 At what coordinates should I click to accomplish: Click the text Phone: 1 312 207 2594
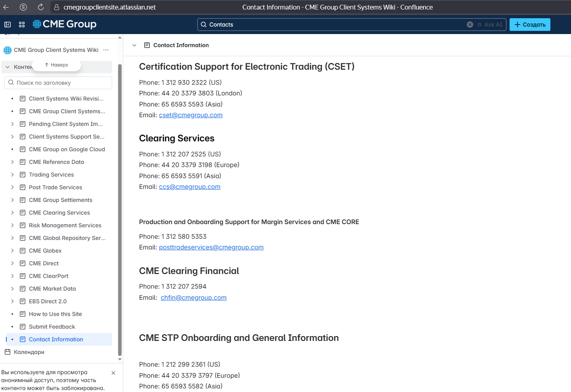tap(173, 287)
